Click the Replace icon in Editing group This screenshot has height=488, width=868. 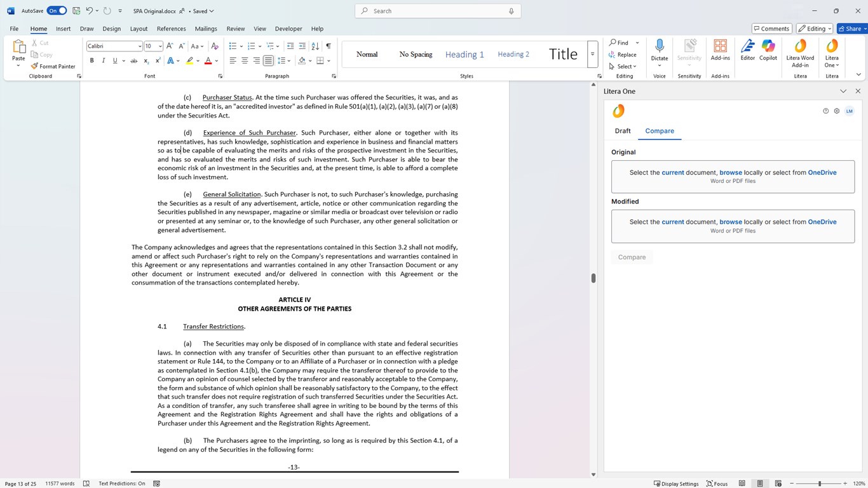pos(612,55)
